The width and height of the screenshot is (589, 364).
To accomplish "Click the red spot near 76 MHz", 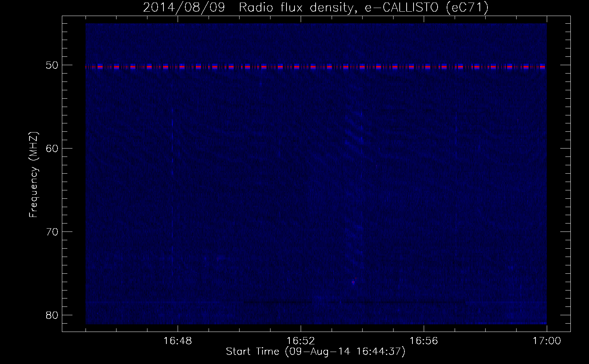I will [x=353, y=282].
